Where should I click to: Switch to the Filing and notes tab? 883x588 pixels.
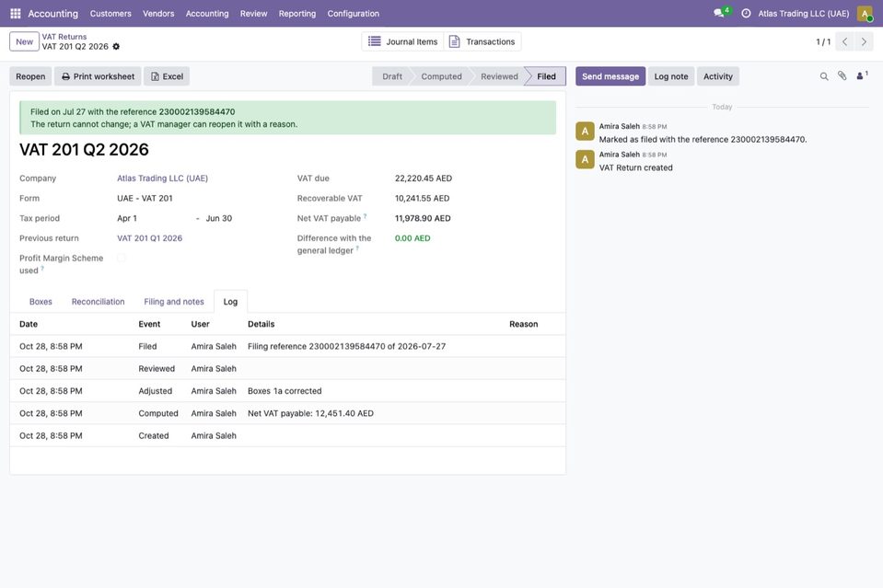(x=174, y=302)
